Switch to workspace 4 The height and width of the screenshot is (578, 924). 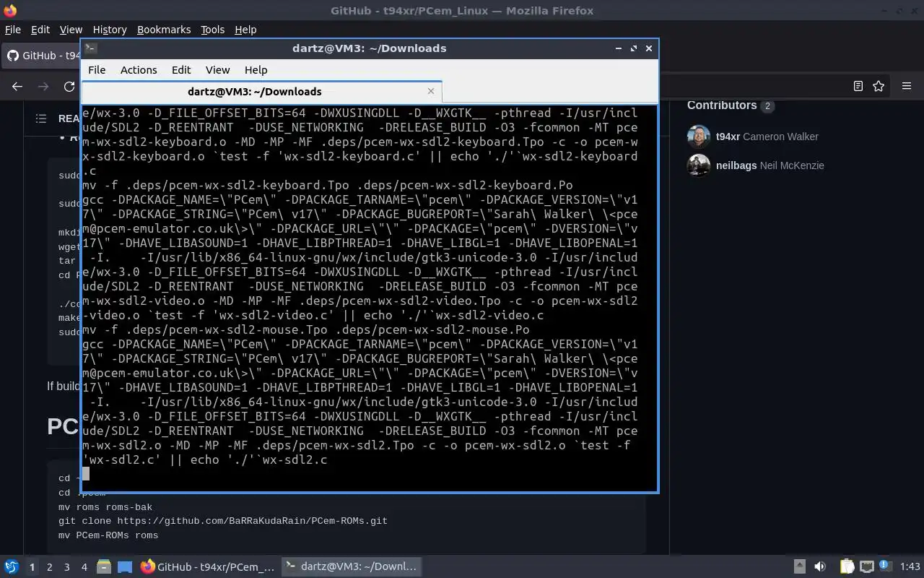coord(84,567)
